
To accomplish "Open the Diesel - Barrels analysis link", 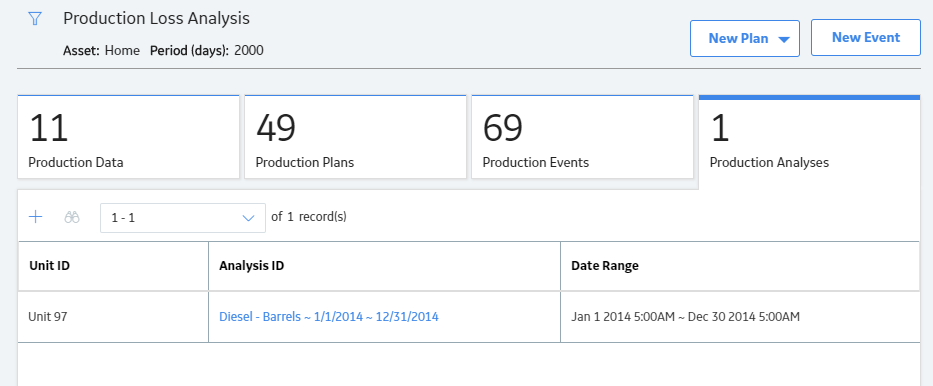I will [329, 317].
